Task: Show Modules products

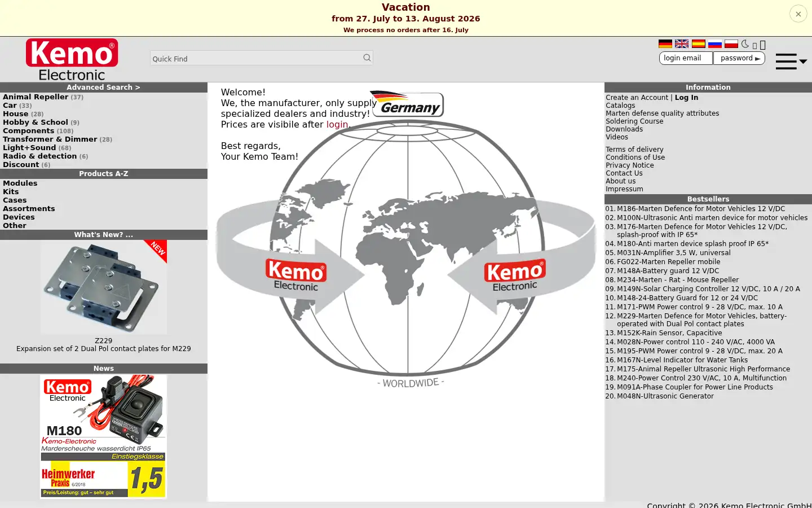Action: [20, 183]
